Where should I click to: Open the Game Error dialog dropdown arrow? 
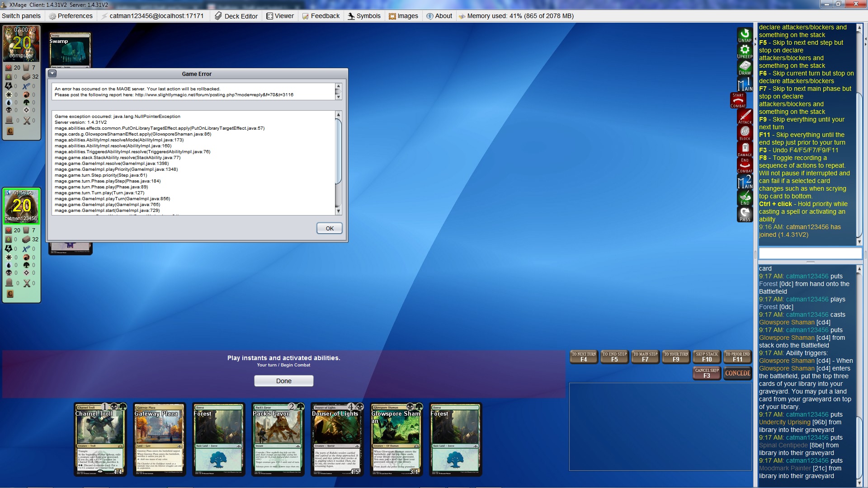52,74
